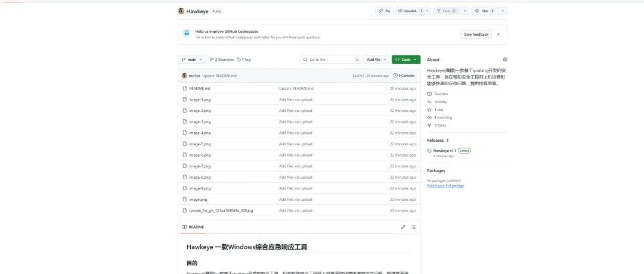The image size is (644, 274).
Task: Open the Unwatch options dropdown arrow
Action: point(428,11)
